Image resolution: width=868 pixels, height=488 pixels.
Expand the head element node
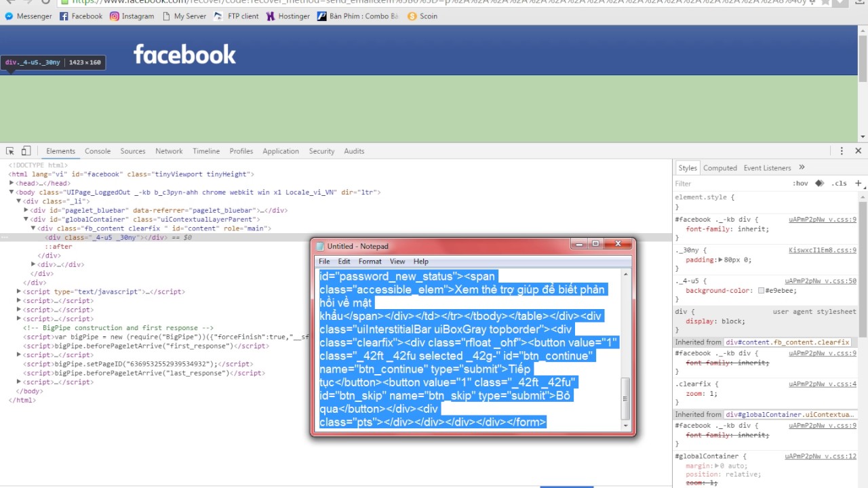pos(12,183)
